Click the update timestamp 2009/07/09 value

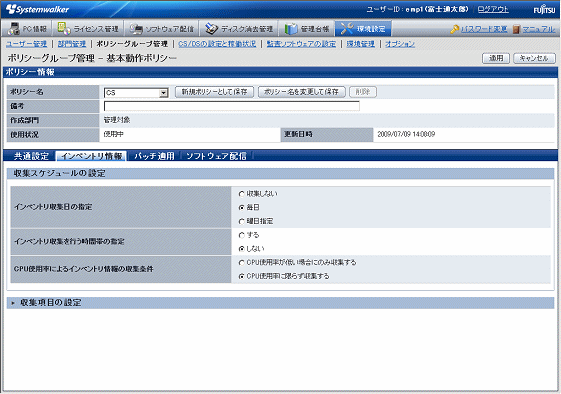click(x=406, y=134)
